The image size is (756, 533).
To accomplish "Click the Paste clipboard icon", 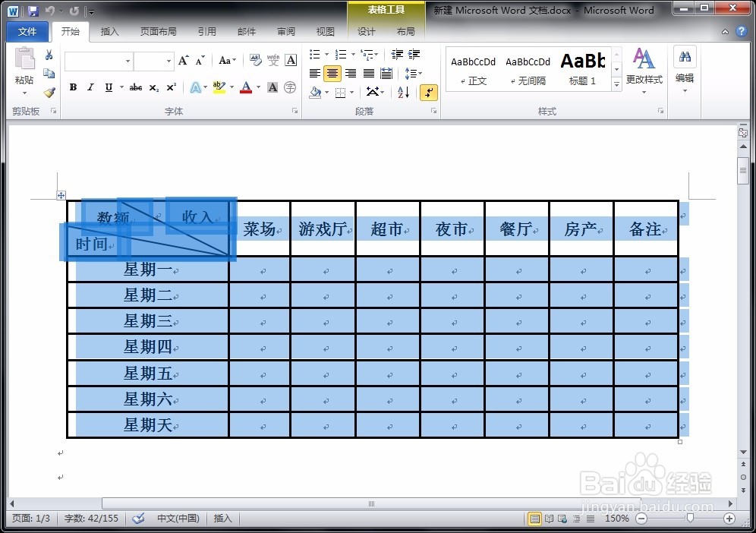I will pyautogui.click(x=24, y=59).
